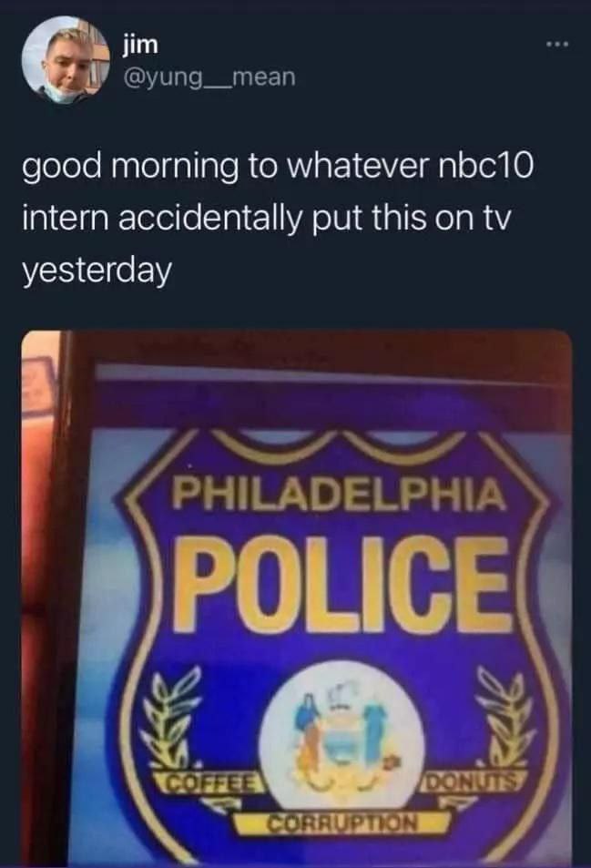The width and height of the screenshot is (591, 868).
Task: Click the large gold "POLICE" lettering
Action: coord(341,584)
